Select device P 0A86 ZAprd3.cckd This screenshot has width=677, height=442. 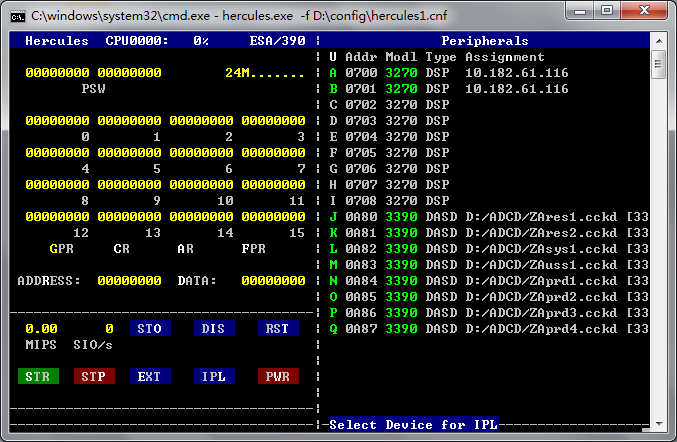(x=489, y=313)
